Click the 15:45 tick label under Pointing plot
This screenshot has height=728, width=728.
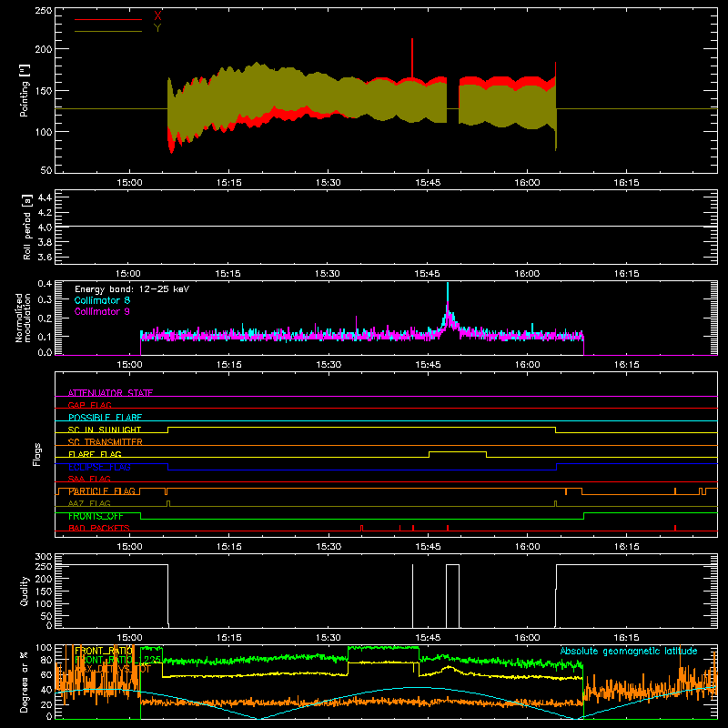pos(428,183)
